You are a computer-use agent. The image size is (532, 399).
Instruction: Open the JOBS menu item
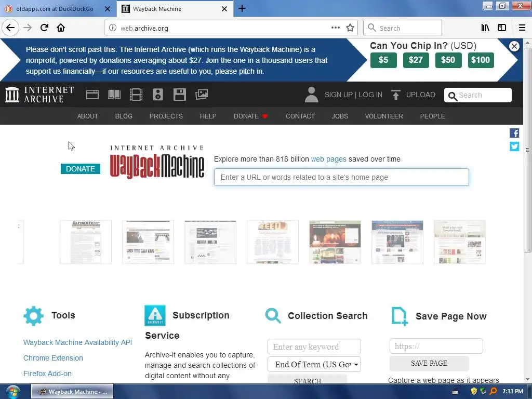(x=340, y=116)
